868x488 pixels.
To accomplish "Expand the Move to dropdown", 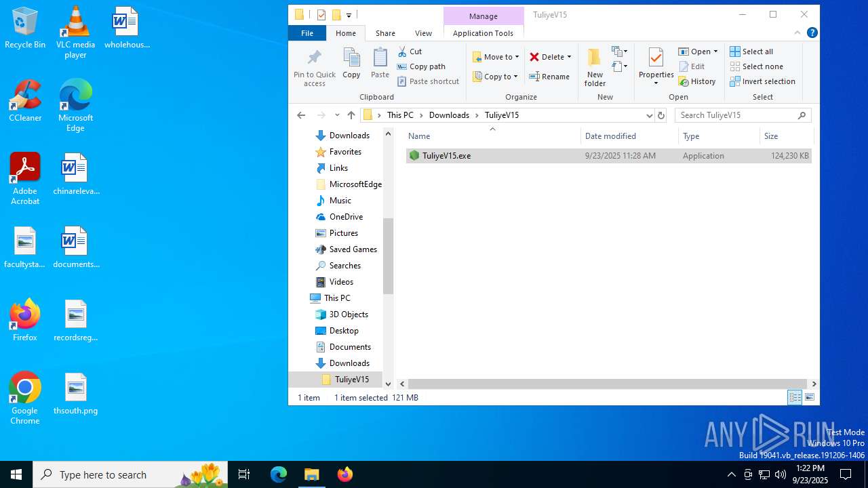I will pos(517,57).
